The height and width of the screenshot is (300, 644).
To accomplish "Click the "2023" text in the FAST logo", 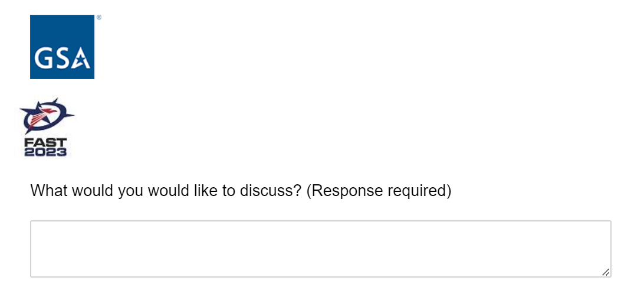I will point(45,152).
